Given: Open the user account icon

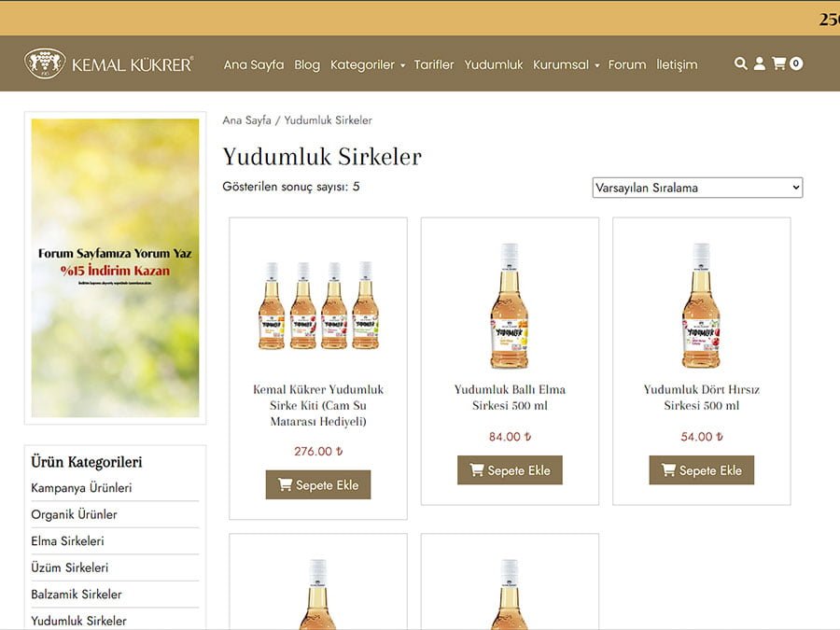Looking at the screenshot, I should [x=760, y=63].
